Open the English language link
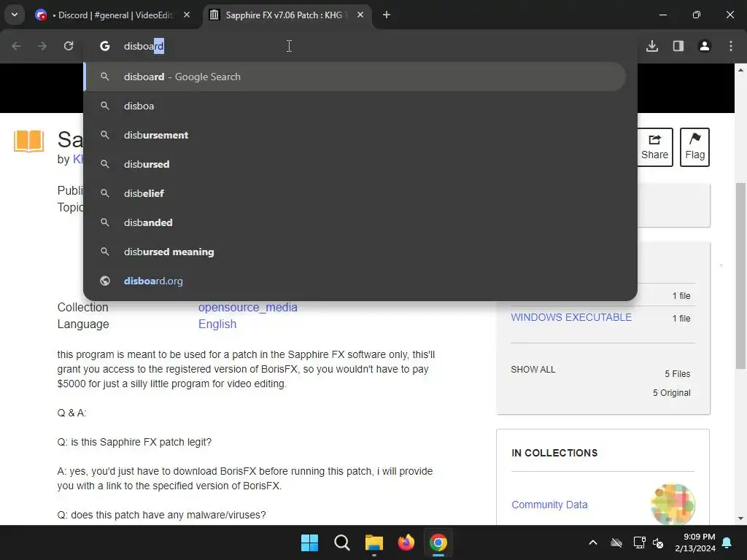 click(217, 324)
